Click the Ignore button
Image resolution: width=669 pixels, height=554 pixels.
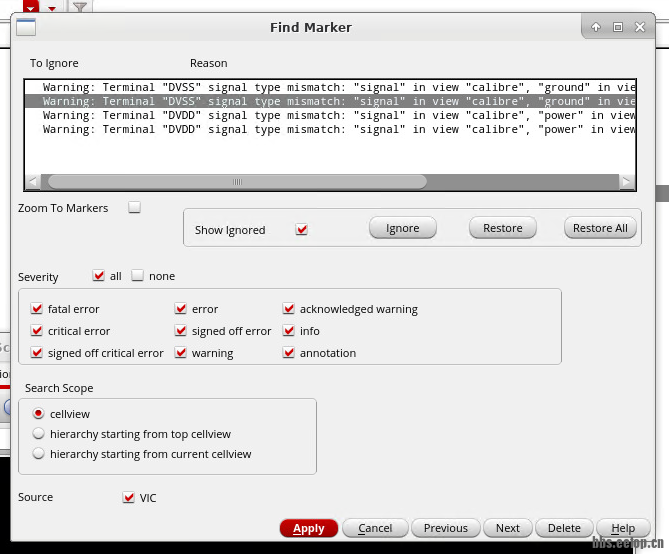(402, 228)
